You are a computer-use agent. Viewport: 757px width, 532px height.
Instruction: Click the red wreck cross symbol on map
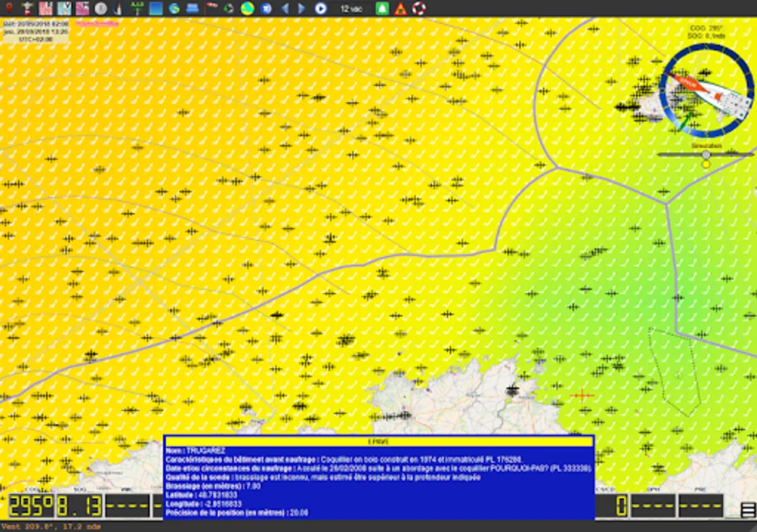point(583,395)
